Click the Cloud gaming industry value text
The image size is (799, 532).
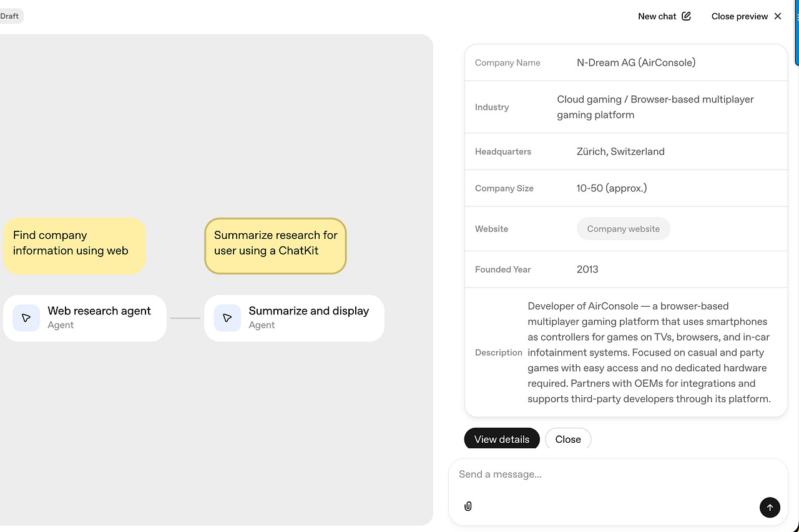click(655, 107)
